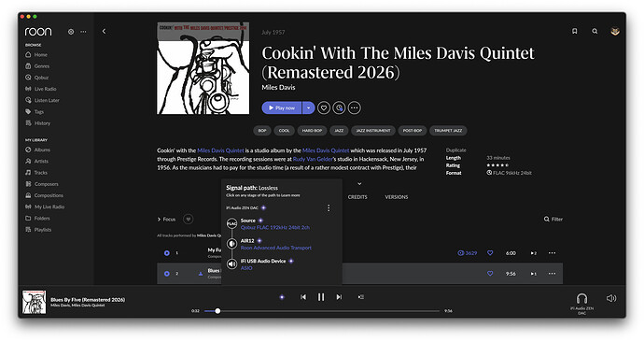Click the Play now button
The width and height of the screenshot is (644, 342).
pyautogui.click(x=282, y=108)
